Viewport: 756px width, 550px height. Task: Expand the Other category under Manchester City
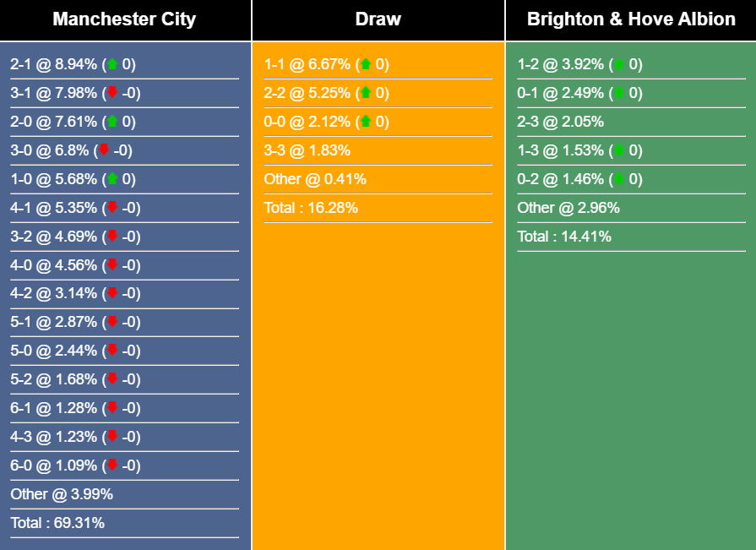click(55, 493)
